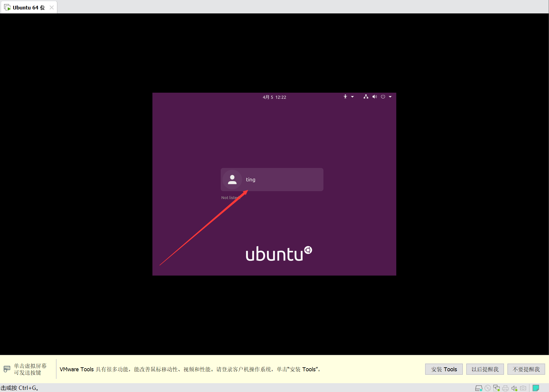Click the camera device status icon
The image size is (549, 392).
(x=523, y=388)
